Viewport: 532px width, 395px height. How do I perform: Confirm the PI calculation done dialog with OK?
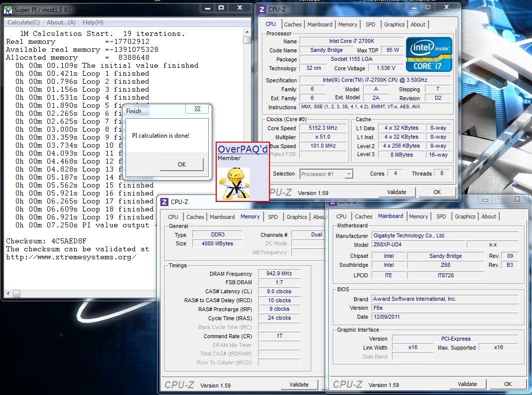pyautogui.click(x=182, y=165)
